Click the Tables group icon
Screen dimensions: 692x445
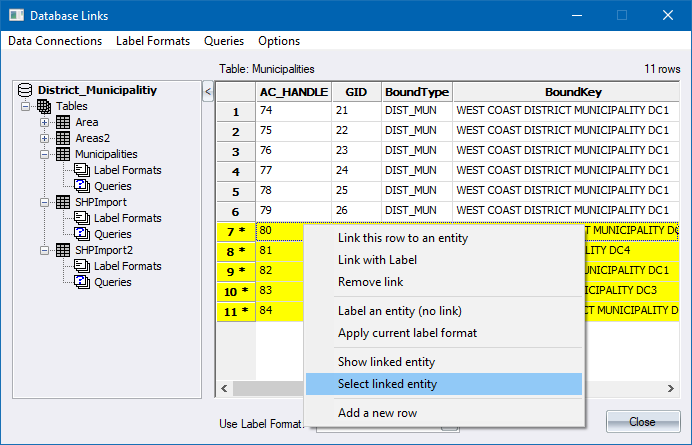pyautogui.click(x=44, y=106)
